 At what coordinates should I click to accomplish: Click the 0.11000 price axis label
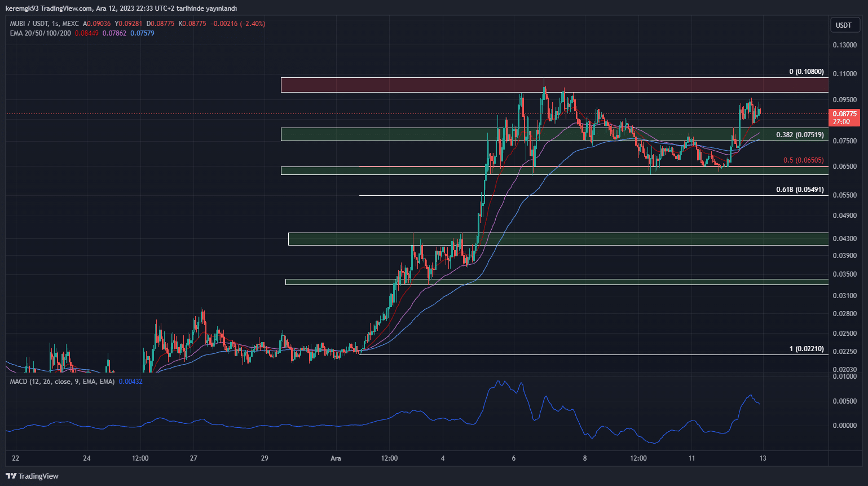point(844,74)
